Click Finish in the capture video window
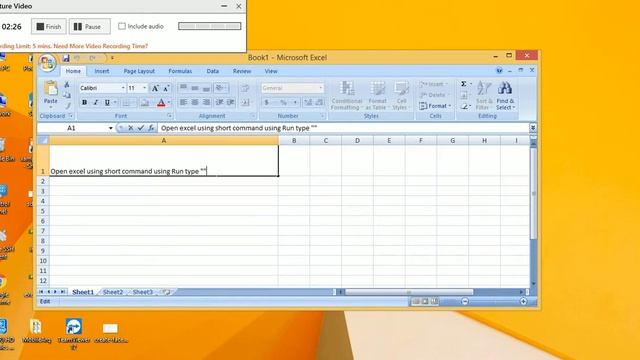The width and height of the screenshot is (640, 360). 49,27
